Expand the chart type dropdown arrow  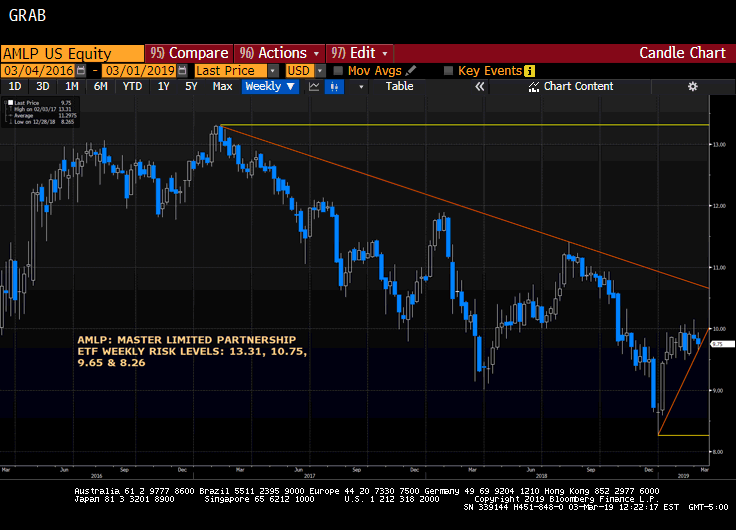(361, 87)
